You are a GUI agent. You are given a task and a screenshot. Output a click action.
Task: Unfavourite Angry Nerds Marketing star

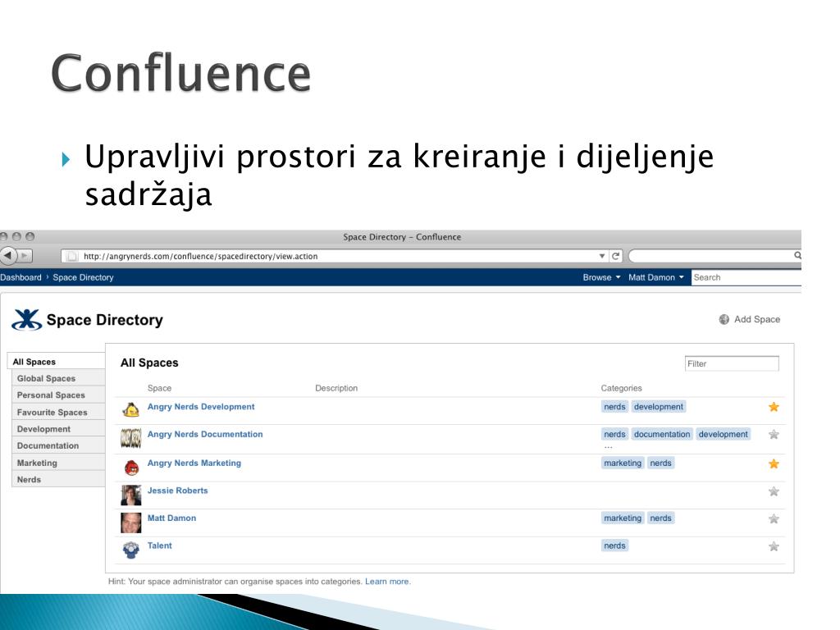774,464
